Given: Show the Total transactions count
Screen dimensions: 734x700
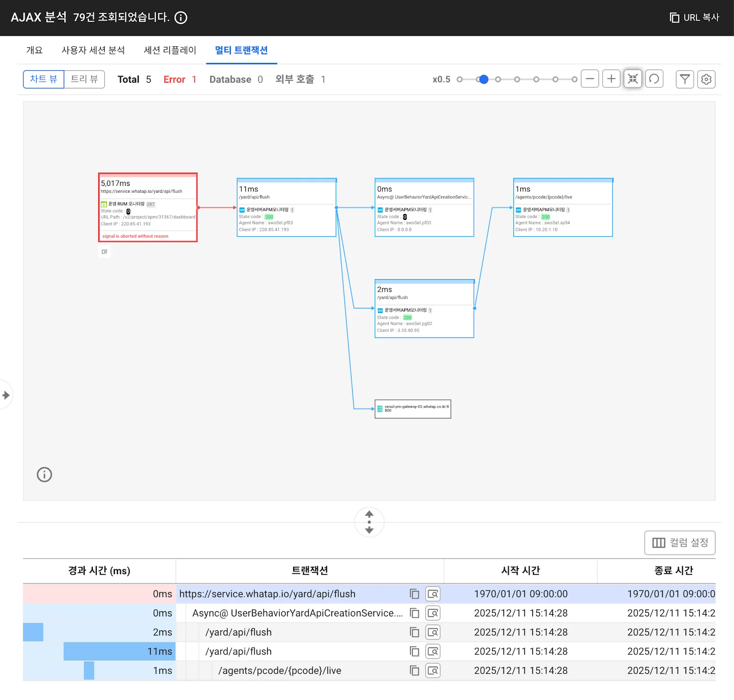Looking at the screenshot, I should [x=134, y=79].
